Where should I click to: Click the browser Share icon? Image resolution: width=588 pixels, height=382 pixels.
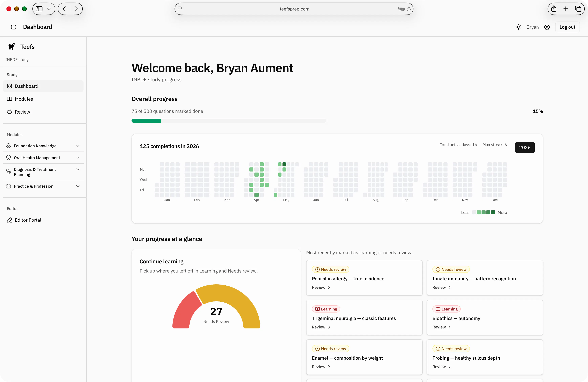point(554,9)
